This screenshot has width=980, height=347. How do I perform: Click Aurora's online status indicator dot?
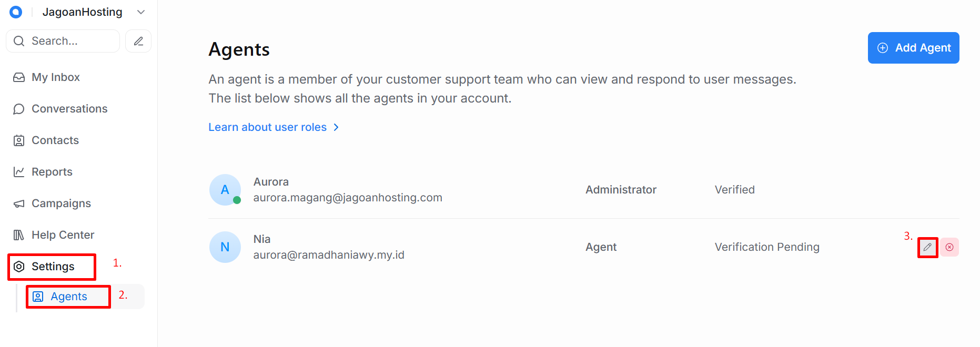coord(237,200)
